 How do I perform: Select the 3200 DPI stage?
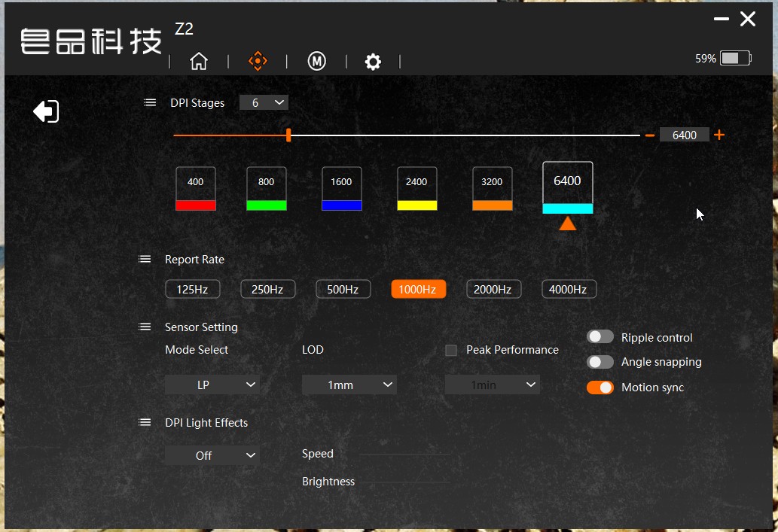(493, 188)
